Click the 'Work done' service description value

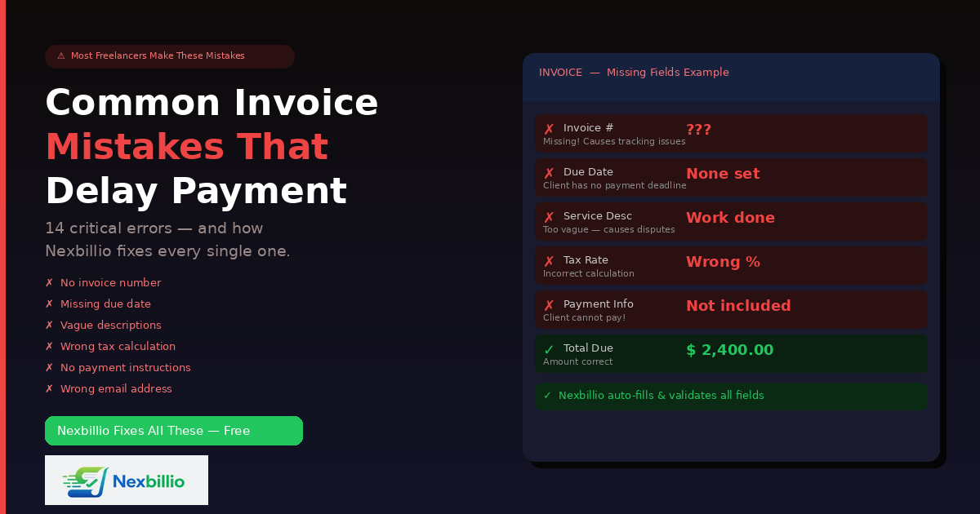[x=730, y=218]
